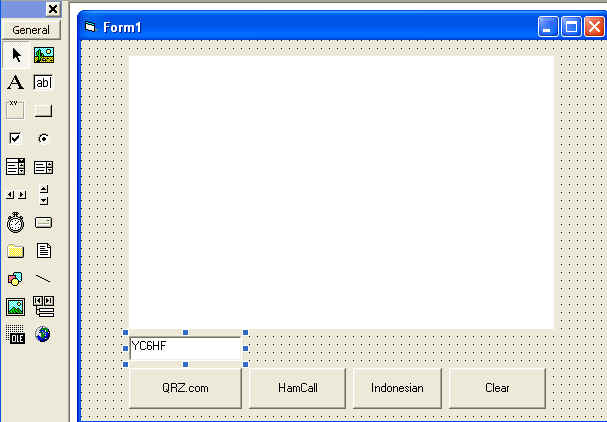Click the QRZ.com button on the form
The height and width of the screenshot is (422, 607).
(185, 388)
